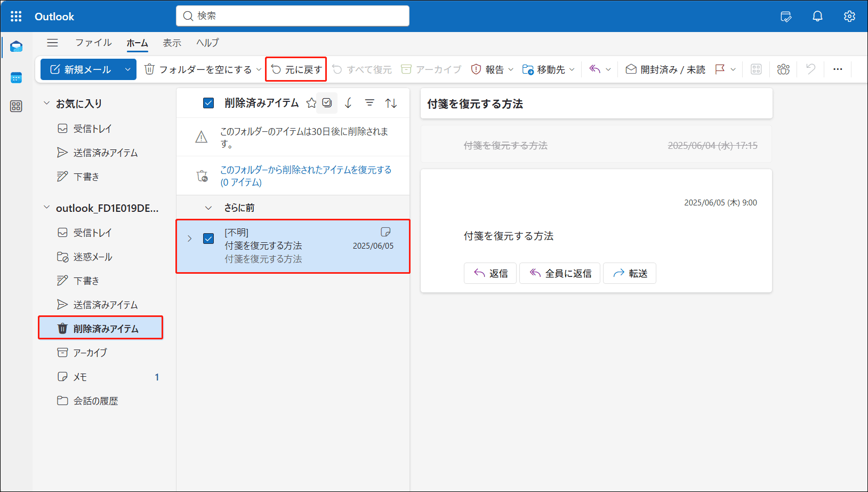
Task: Open the filter icon in the message list
Action: click(369, 103)
